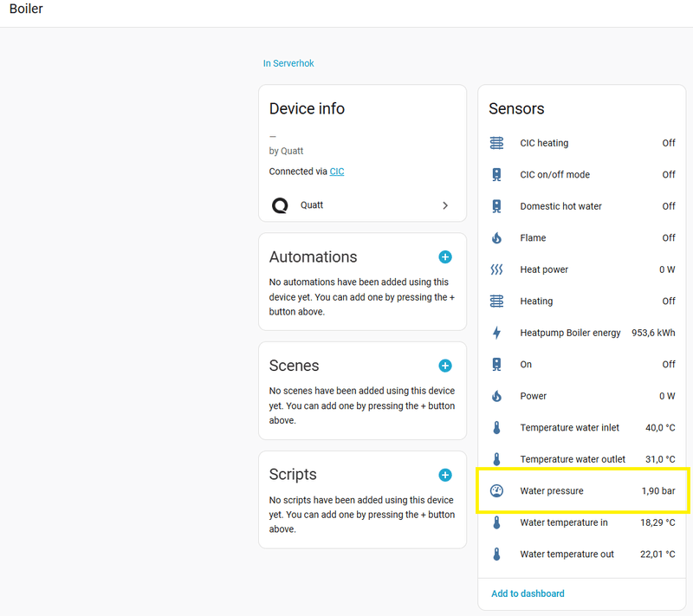Viewport: 693px width, 616px height.
Task: Expand the Quatt integration chevron
Action: pyautogui.click(x=445, y=205)
